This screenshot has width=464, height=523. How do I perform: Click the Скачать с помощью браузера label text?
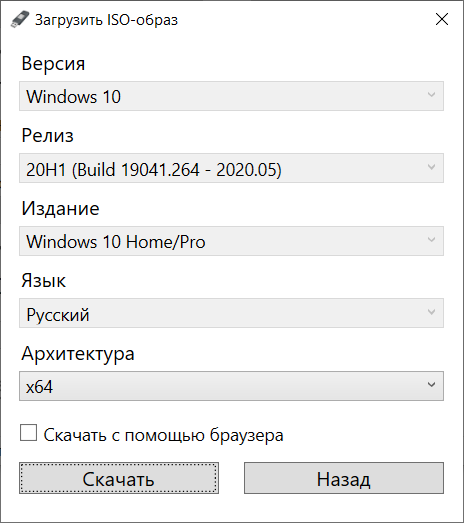point(163,435)
